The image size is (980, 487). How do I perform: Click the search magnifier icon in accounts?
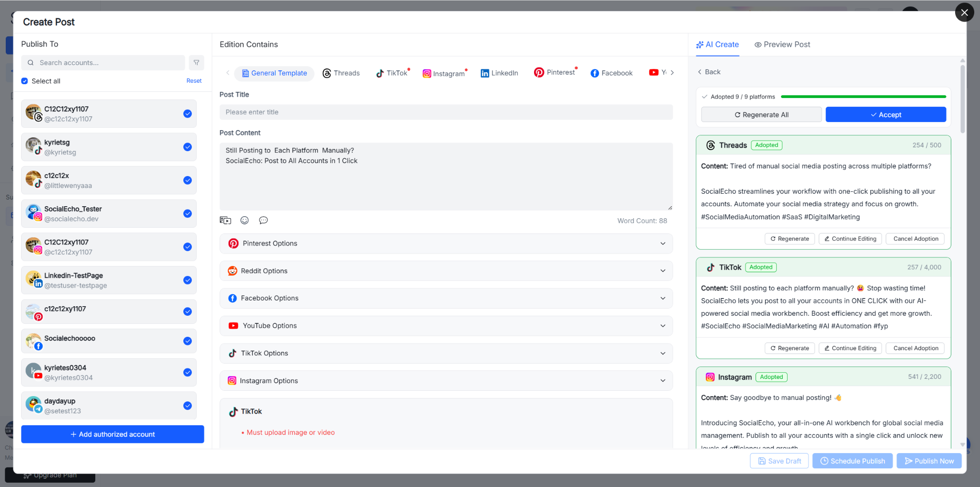click(31, 63)
